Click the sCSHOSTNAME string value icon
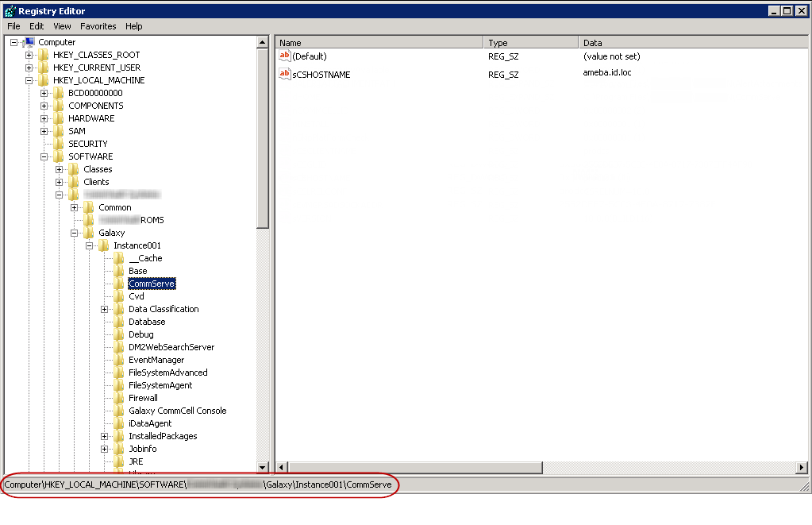The width and height of the screenshot is (812, 525). [285, 74]
